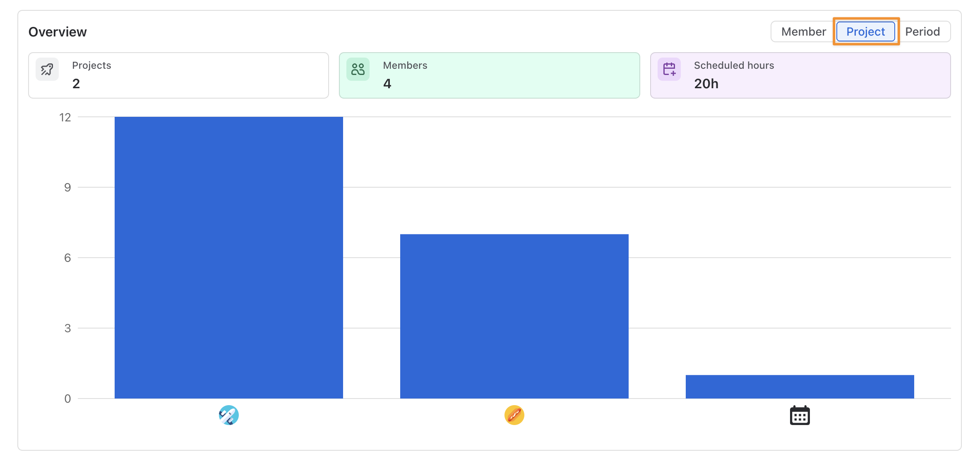980x459 pixels.
Task: Click the Members count of 4
Action: click(x=387, y=84)
